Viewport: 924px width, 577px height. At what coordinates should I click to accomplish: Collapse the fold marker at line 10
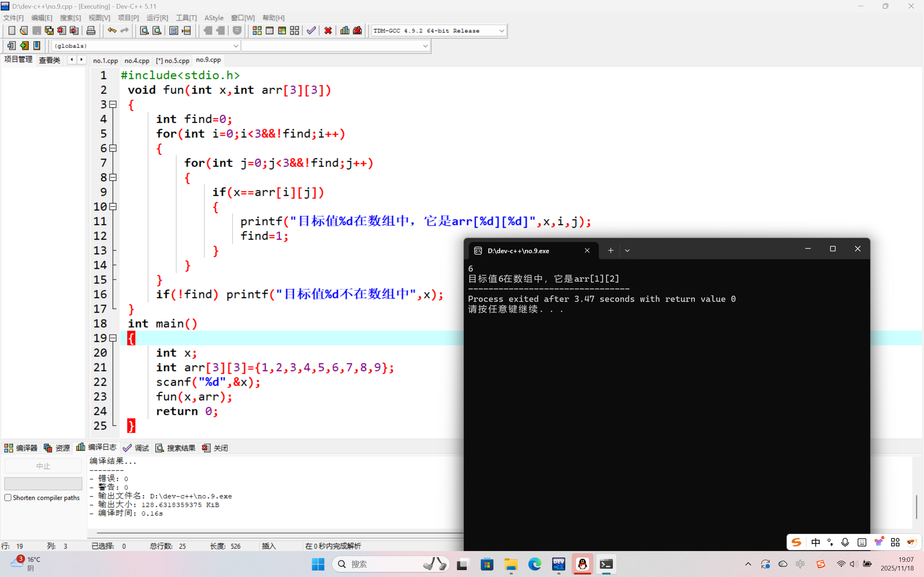(x=113, y=206)
